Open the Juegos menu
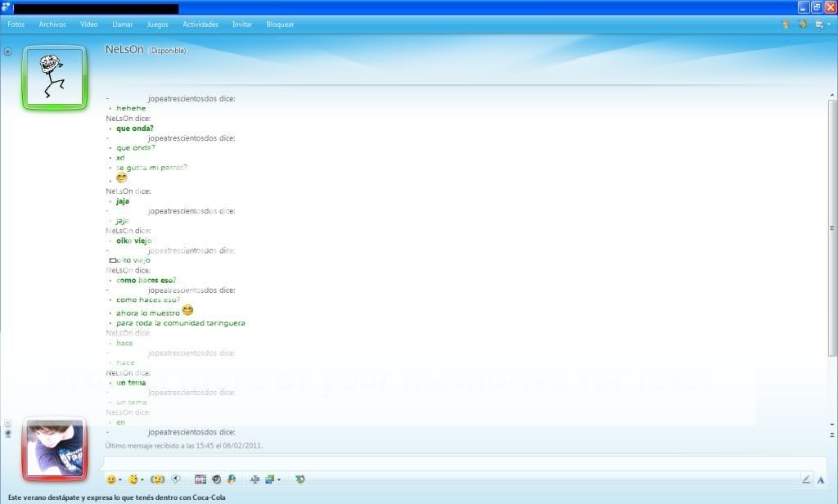838x504 pixels. click(157, 25)
